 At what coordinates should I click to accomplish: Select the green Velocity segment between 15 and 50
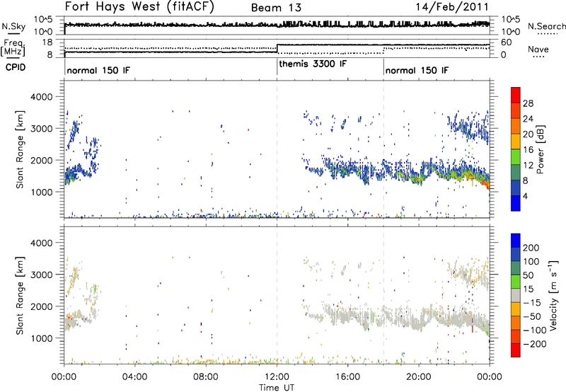[516, 282]
